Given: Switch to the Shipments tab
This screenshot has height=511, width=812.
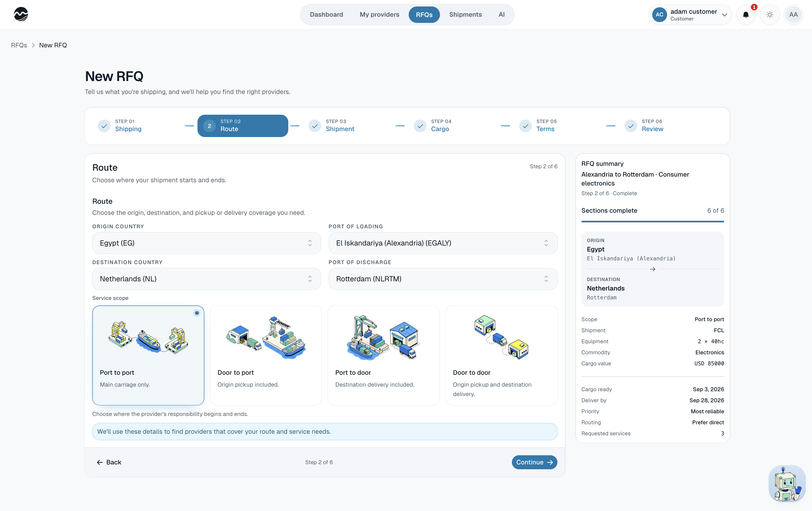Looking at the screenshot, I should (465, 15).
